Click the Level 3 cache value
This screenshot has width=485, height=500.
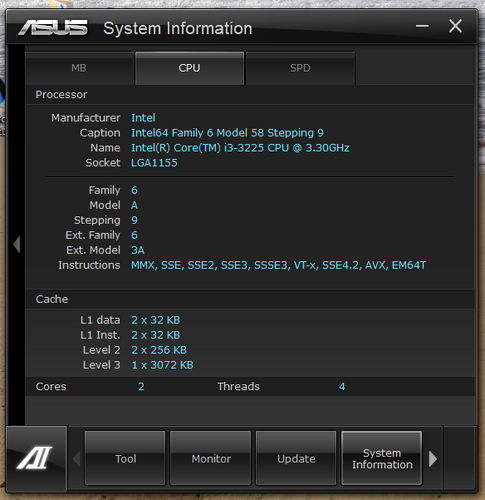[x=162, y=365]
